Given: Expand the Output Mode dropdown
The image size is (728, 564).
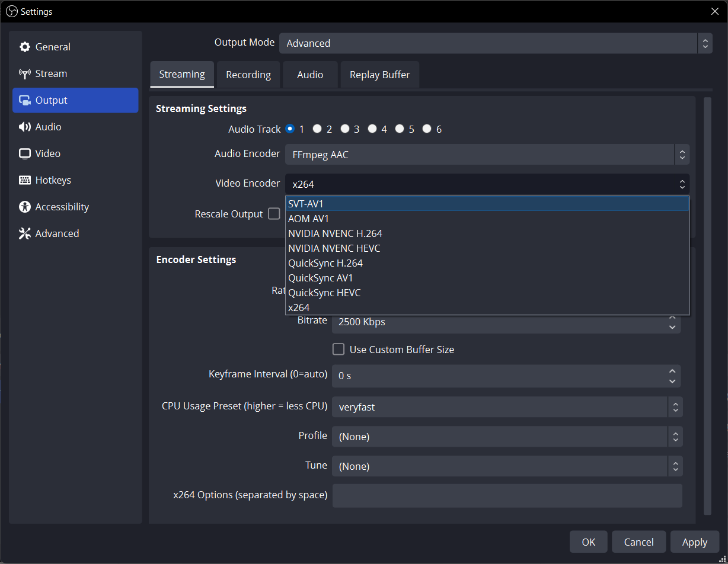Looking at the screenshot, I should (496, 43).
